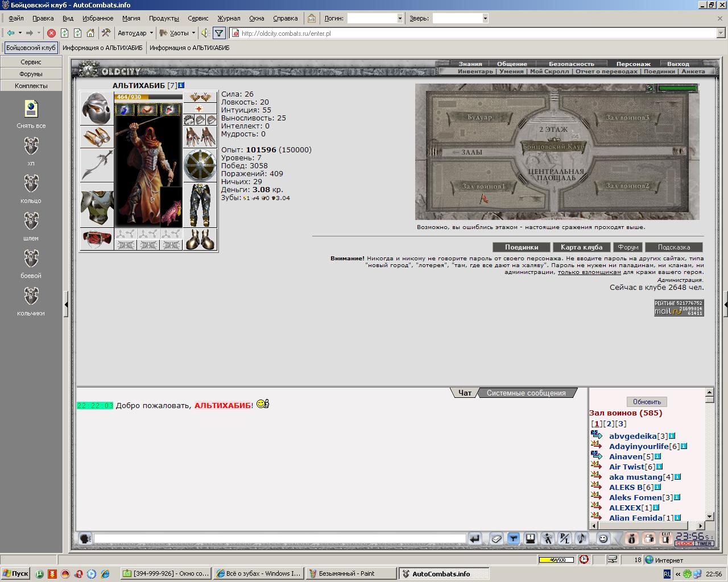Click the home page toolbar icon

[x=90, y=33]
